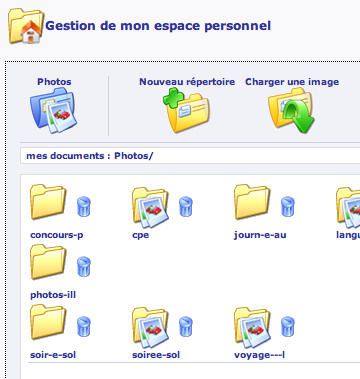Click the soiree-sol folder label
This screenshot has width=360, height=379.
(156, 355)
